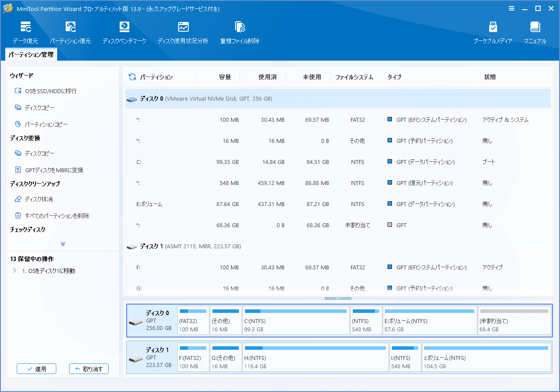Click E:ボリューム(NTFS) 87.6 GB block
Screen dimensions: 560x392
(x=430, y=320)
